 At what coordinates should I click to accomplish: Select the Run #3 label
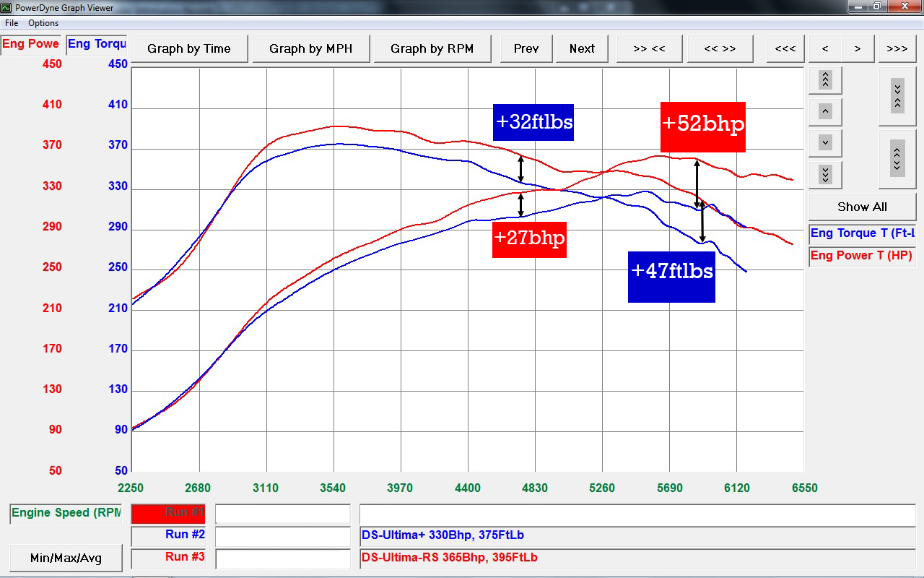[x=168, y=558]
